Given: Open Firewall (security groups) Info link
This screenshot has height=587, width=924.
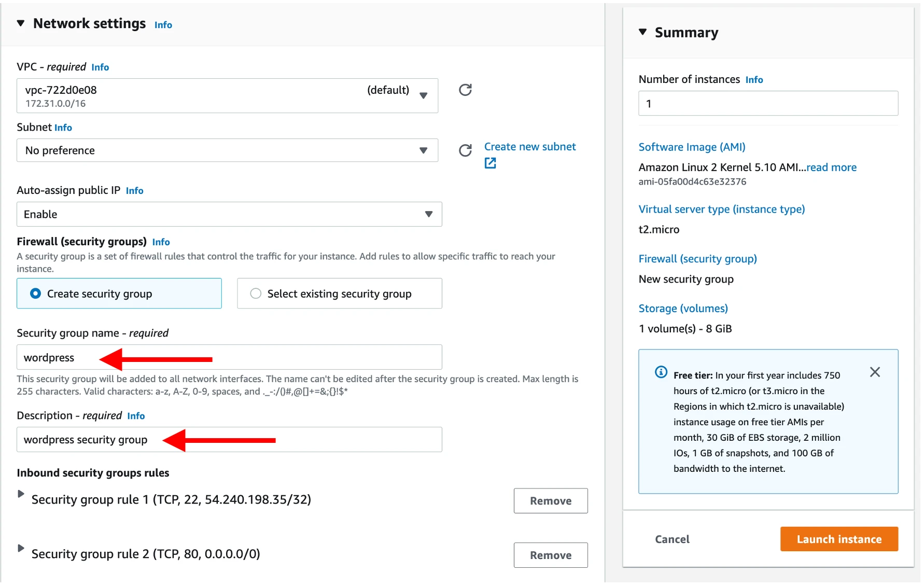Looking at the screenshot, I should coord(161,242).
